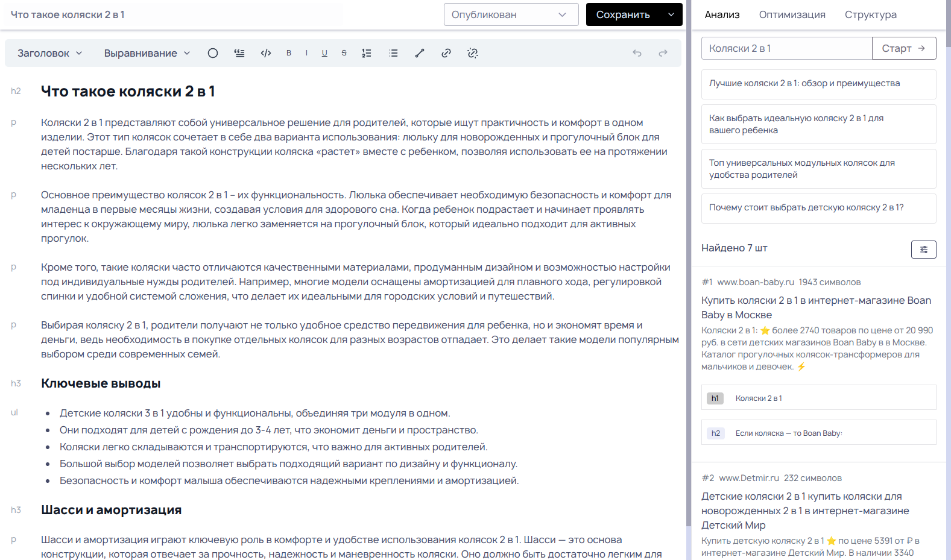Click the h3 heading Ключевые выводы
Viewport: 951px width, 560px height.
tap(101, 383)
